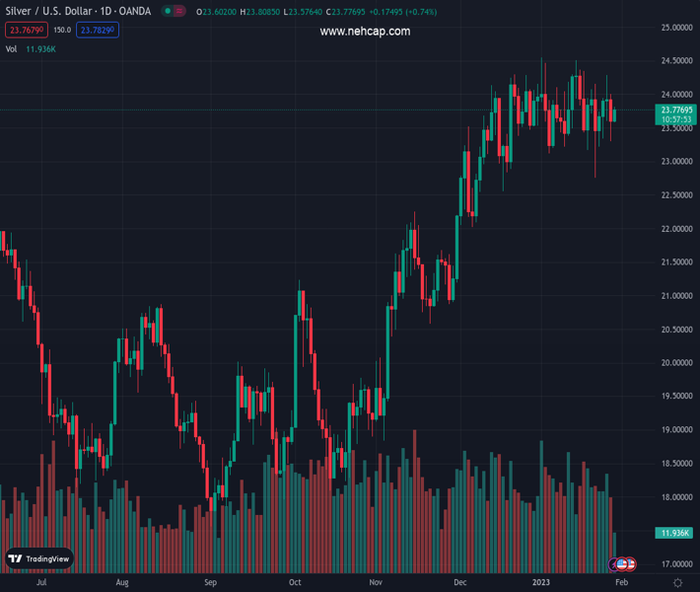Click the volume value tag 11.936K
This screenshot has height=592, width=700.
[x=675, y=533]
